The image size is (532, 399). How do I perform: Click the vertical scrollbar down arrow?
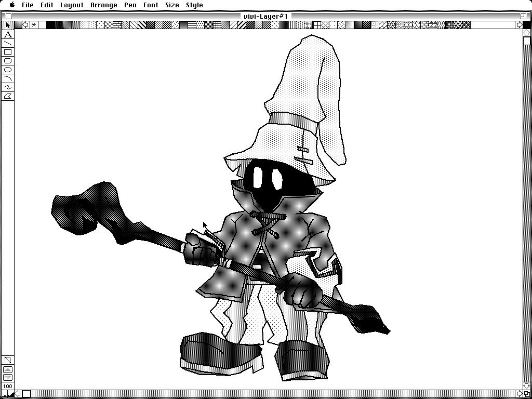pyautogui.click(x=527, y=386)
